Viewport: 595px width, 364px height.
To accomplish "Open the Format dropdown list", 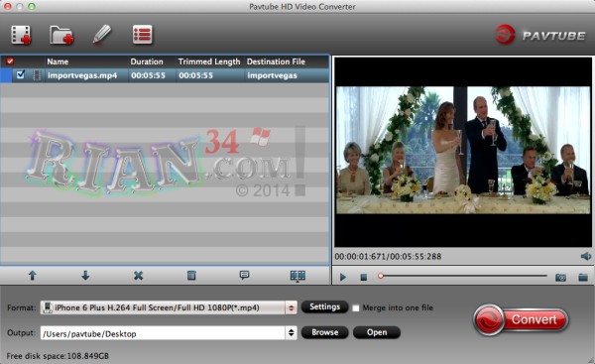I will 291,307.
